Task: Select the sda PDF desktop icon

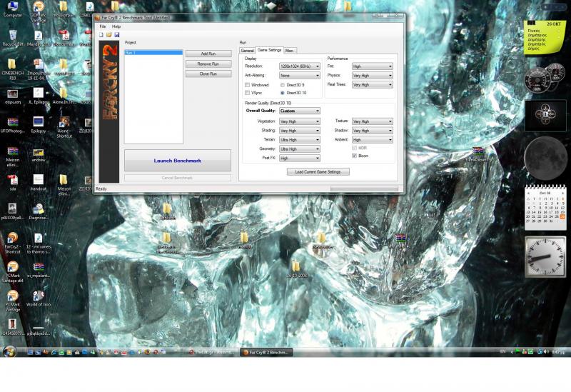Action: pyautogui.click(x=13, y=183)
